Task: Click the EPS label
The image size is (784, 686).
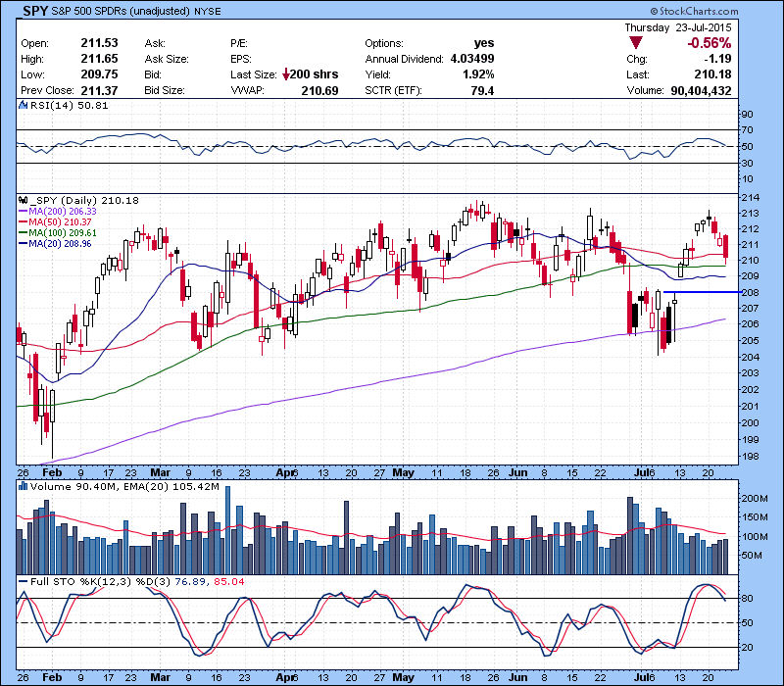Action: pos(240,59)
